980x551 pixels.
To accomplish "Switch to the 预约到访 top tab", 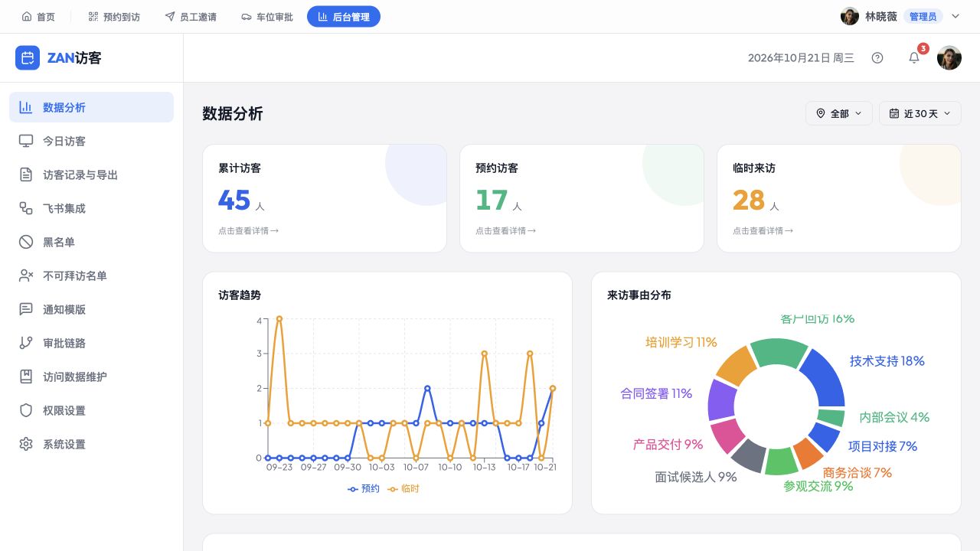I will tap(114, 16).
